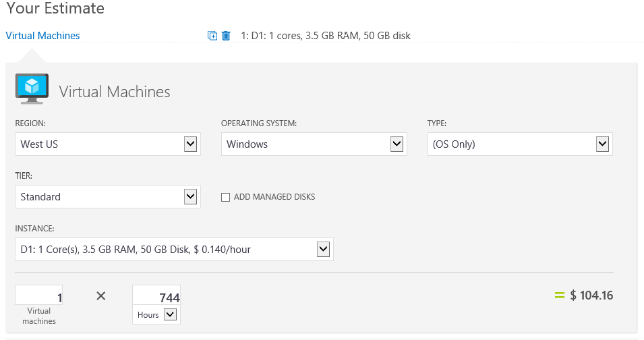
Task: Click the Virtual Machines panel title text
Action: pyautogui.click(x=115, y=92)
